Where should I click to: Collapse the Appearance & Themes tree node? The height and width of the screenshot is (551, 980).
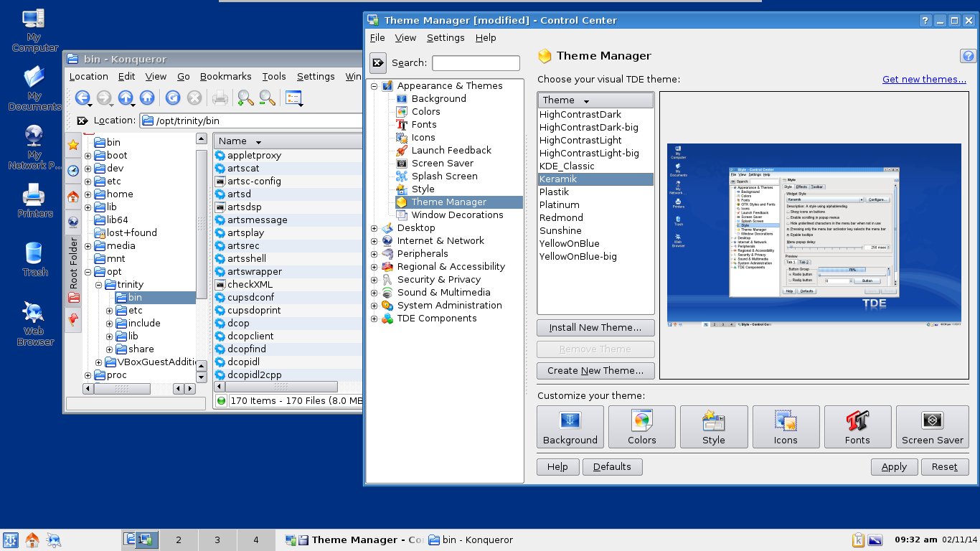click(374, 86)
